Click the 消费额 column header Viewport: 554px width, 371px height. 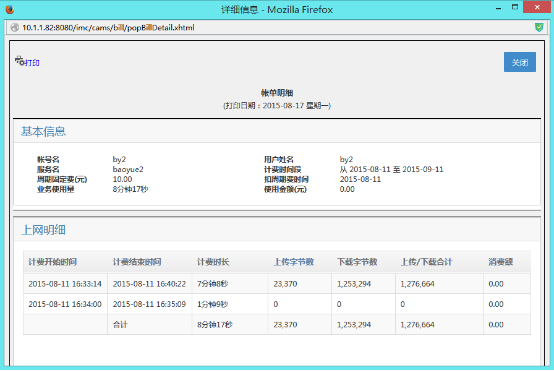[x=501, y=262]
